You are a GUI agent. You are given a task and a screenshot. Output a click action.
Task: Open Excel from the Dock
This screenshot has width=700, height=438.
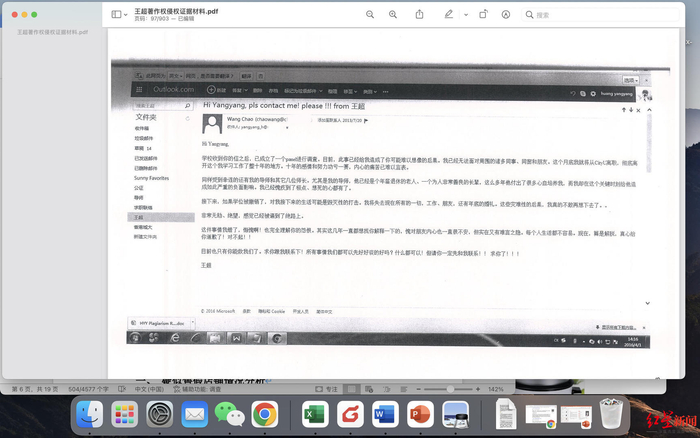click(x=315, y=414)
